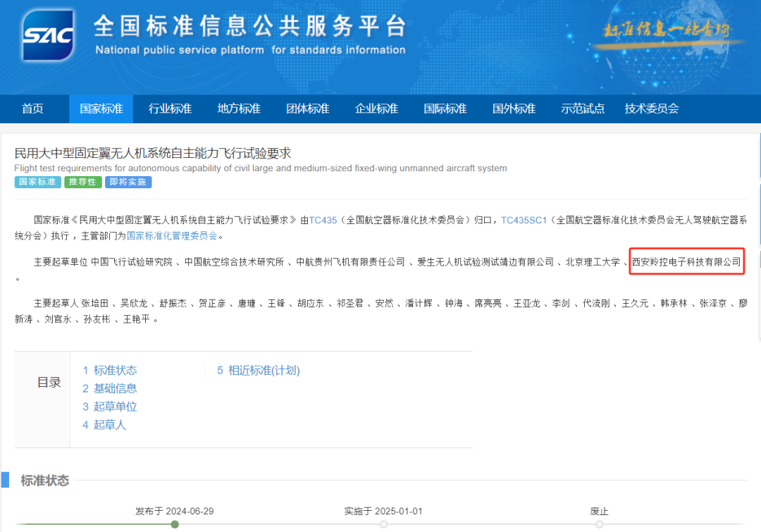
Task: Click the 即将实施 status badge
Action: click(128, 182)
